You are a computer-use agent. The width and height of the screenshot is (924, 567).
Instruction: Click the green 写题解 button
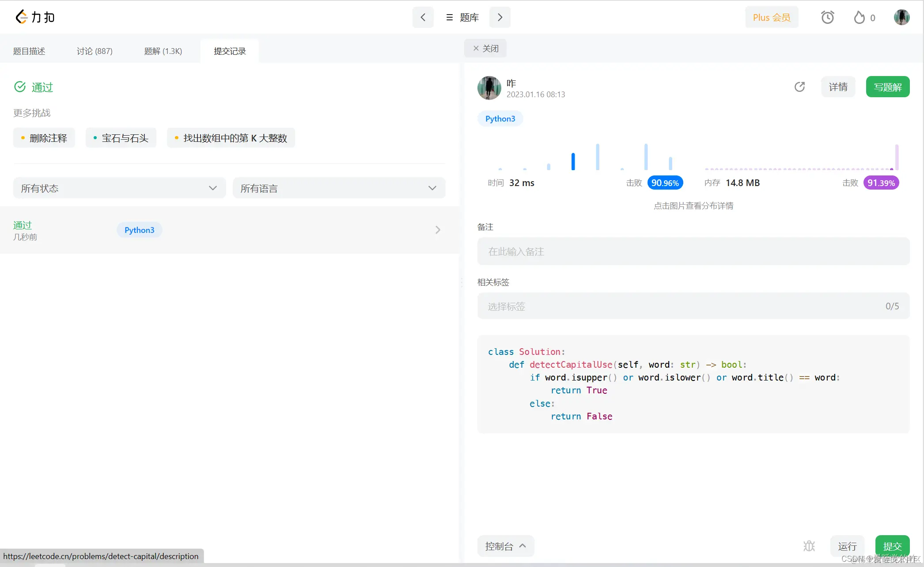pos(887,87)
